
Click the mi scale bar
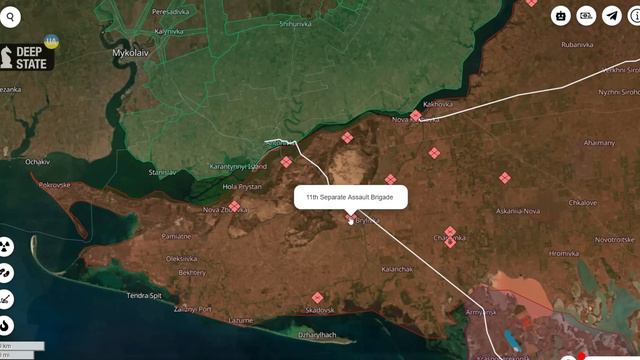(17, 355)
